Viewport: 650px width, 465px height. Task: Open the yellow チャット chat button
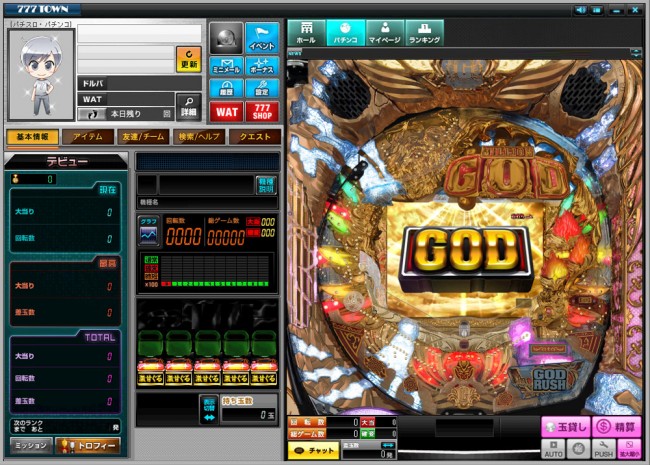click(x=313, y=450)
